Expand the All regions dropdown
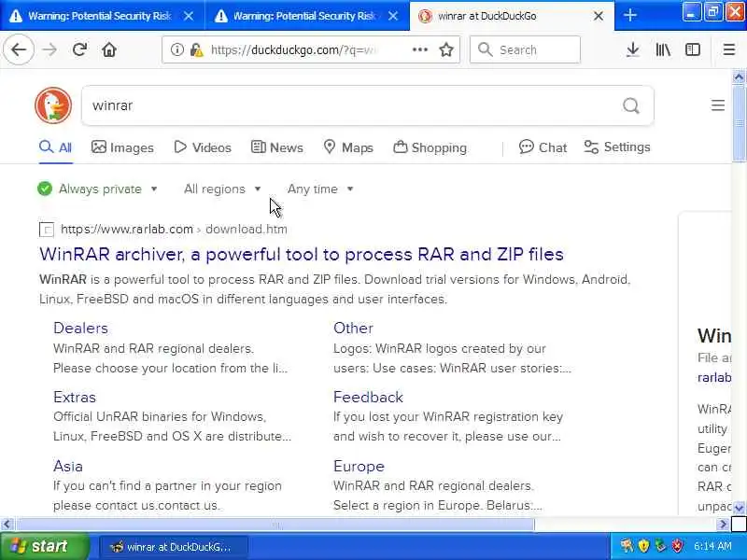 point(222,189)
